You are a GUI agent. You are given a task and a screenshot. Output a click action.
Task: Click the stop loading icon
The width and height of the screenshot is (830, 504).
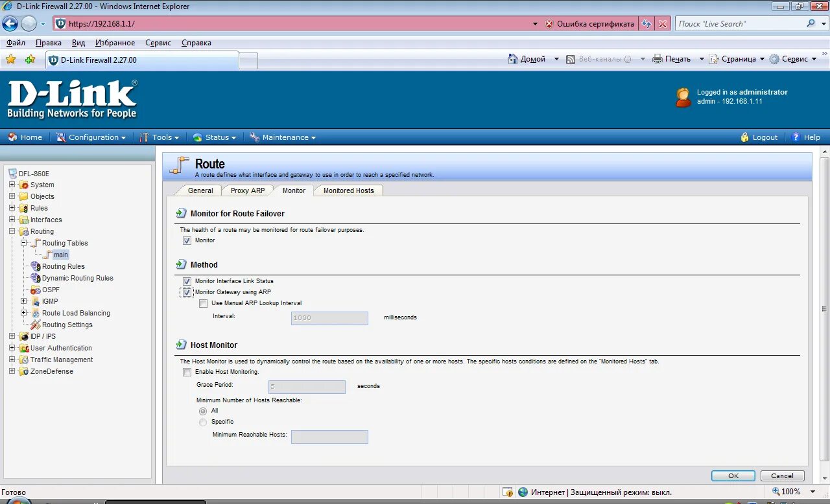662,23
